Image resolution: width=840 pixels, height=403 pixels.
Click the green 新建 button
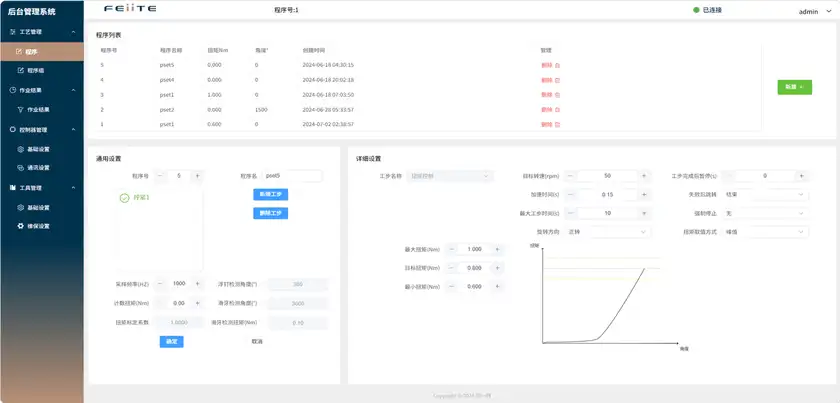794,87
